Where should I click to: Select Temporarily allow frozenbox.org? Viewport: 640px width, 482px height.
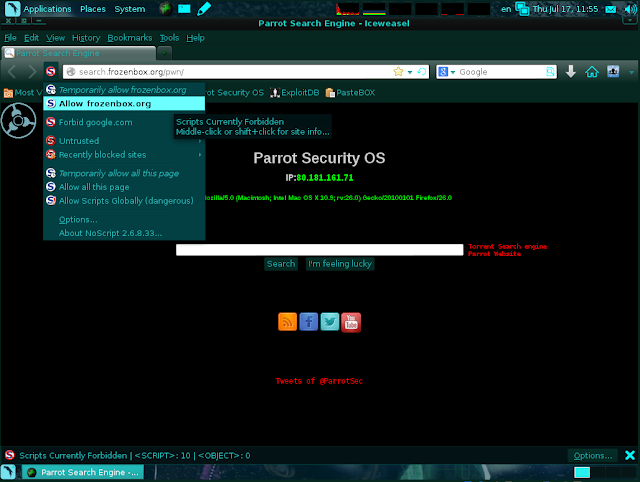[x=124, y=90]
